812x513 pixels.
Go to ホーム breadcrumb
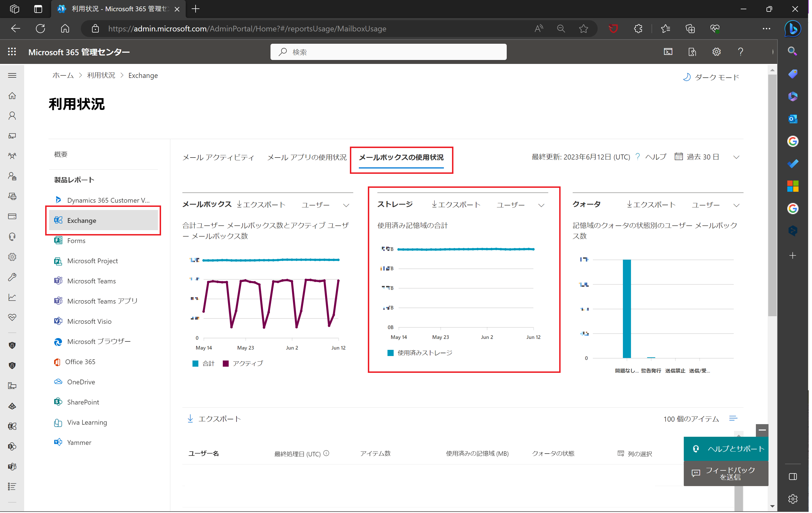click(63, 75)
